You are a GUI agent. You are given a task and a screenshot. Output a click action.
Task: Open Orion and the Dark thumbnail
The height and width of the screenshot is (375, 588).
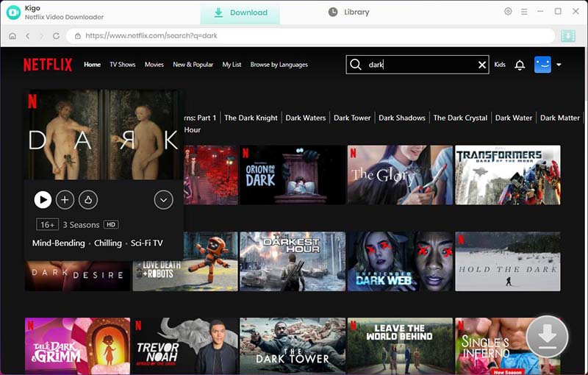click(293, 175)
